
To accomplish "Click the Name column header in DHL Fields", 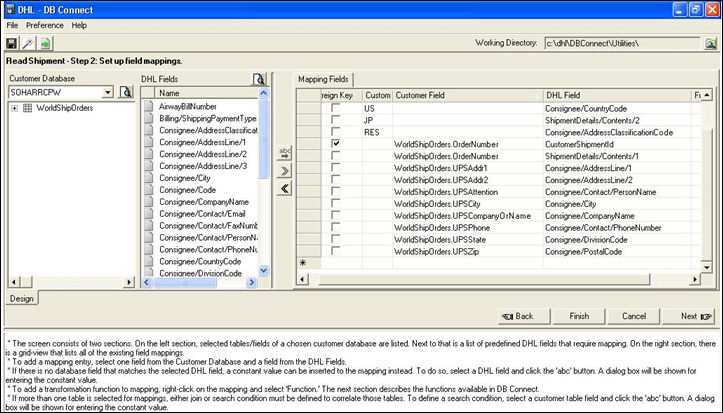I will (207, 93).
